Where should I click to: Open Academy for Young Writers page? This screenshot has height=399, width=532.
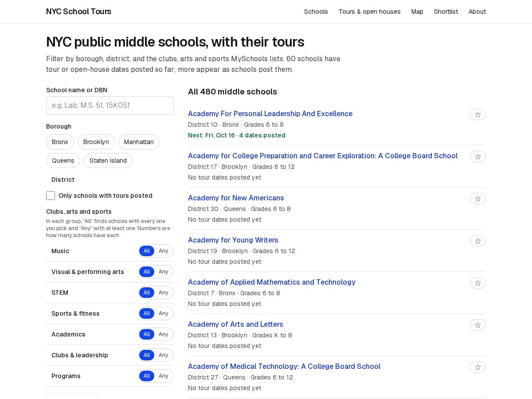(233, 240)
